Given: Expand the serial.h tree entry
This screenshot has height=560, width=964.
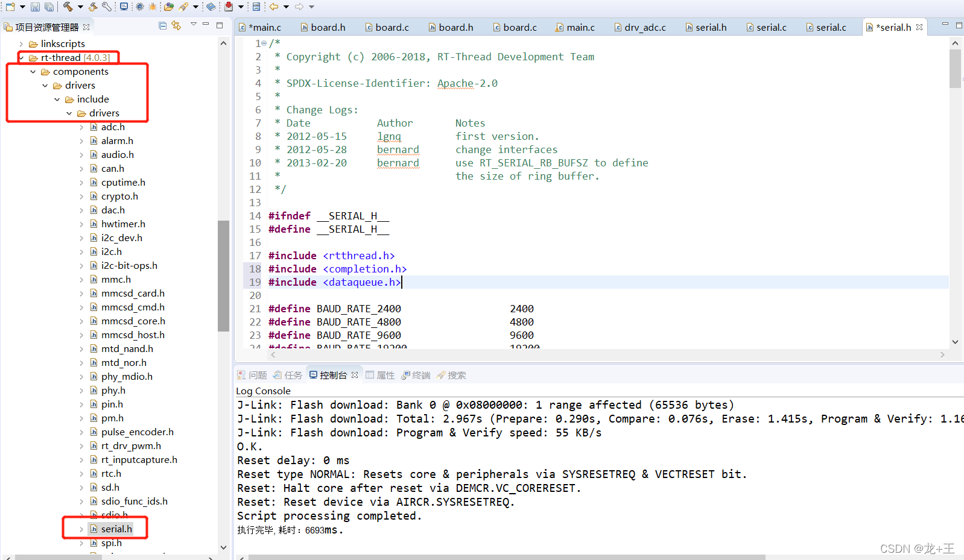Looking at the screenshot, I should coord(81,529).
